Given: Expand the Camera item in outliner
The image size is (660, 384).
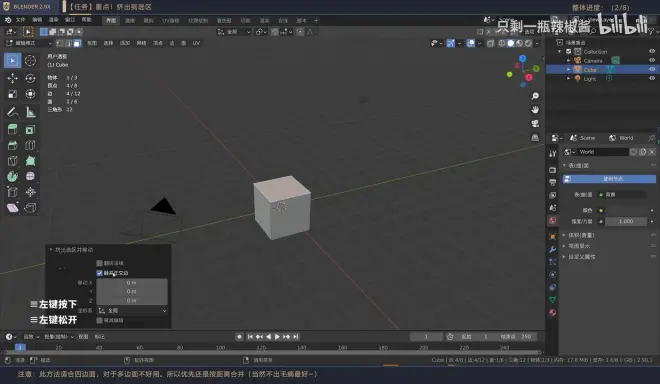Looking at the screenshot, I should point(569,61).
